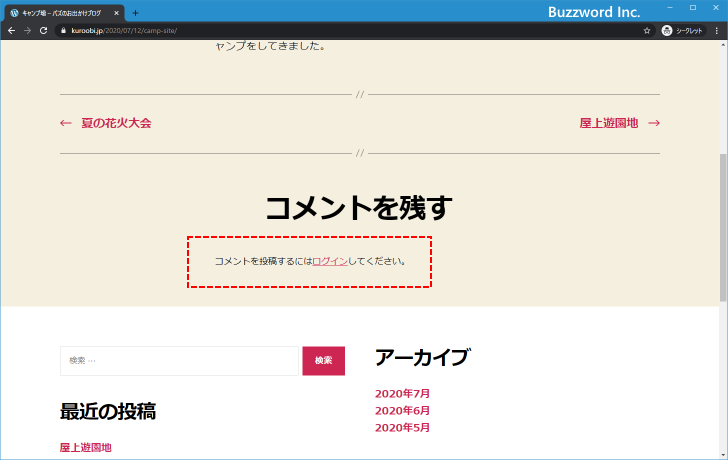Open the 2020年5月 archive
This screenshot has width=728, height=460.
tap(402, 428)
